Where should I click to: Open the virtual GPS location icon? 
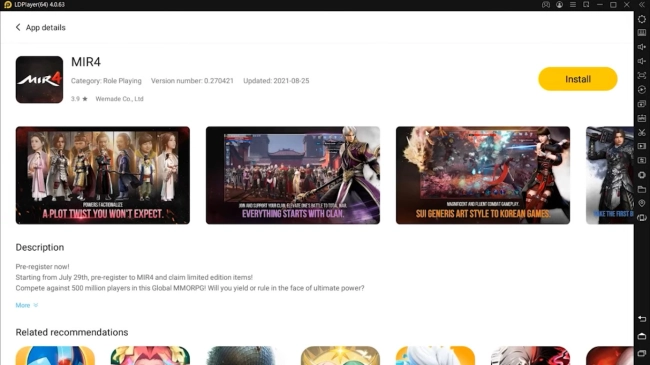642,203
